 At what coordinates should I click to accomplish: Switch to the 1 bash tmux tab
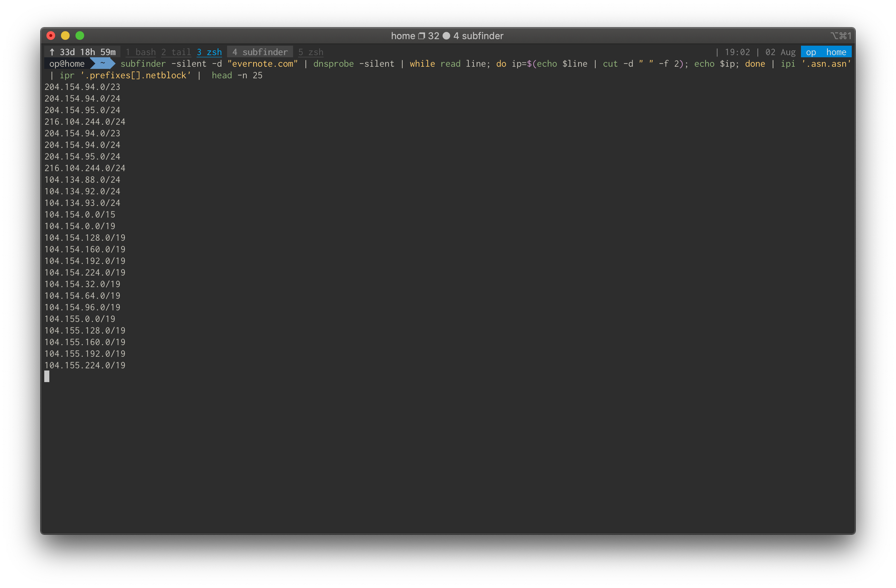tap(140, 52)
